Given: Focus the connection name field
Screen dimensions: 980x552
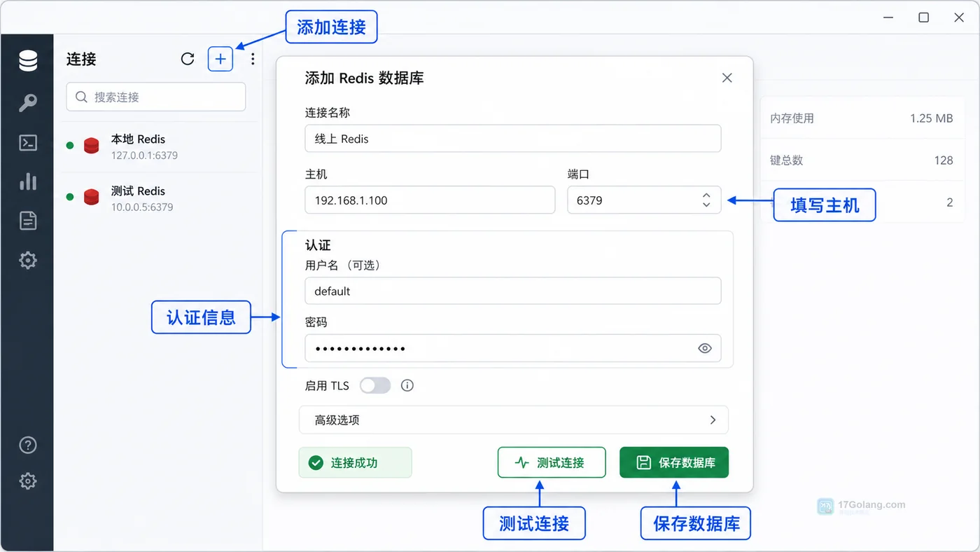Looking at the screenshot, I should (x=513, y=139).
